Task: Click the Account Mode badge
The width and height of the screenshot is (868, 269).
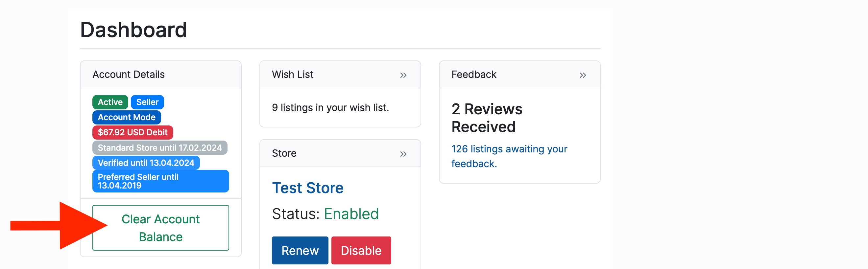Action: [x=126, y=117]
